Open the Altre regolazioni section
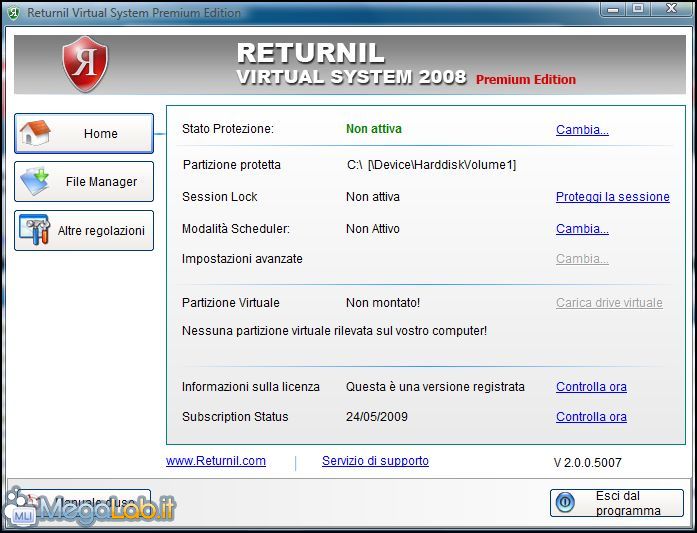Screen dimensions: 697x533 coord(84,230)
